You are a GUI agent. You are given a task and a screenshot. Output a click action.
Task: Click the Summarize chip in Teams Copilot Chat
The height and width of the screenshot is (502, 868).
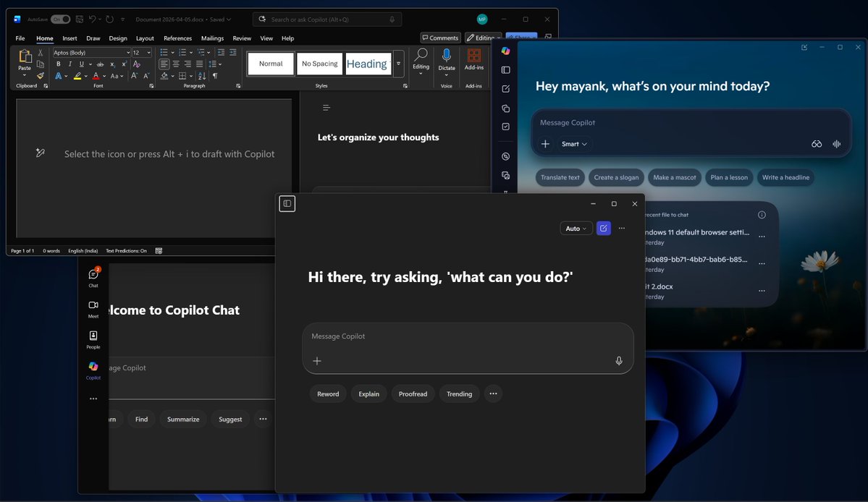[183, 419]
